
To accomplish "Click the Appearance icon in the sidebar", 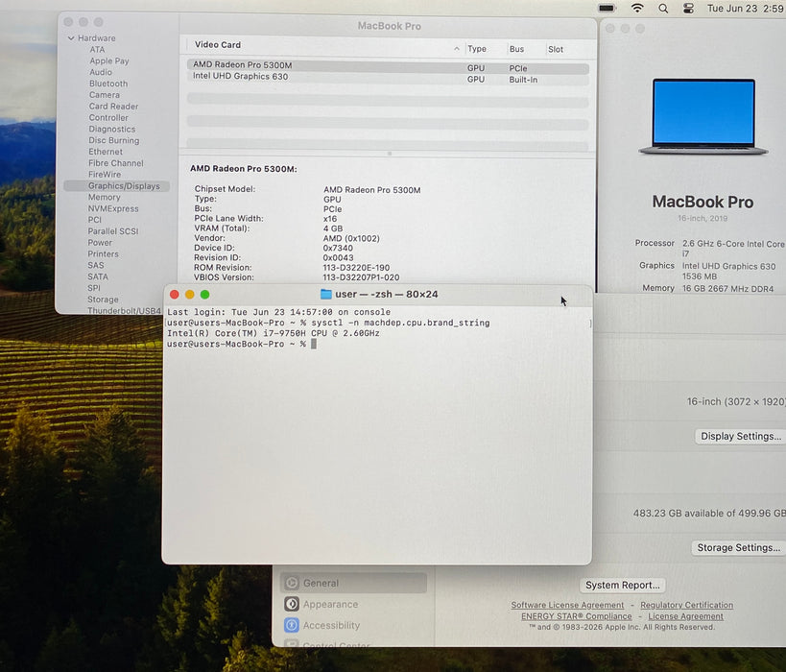I will click(292, 604).
